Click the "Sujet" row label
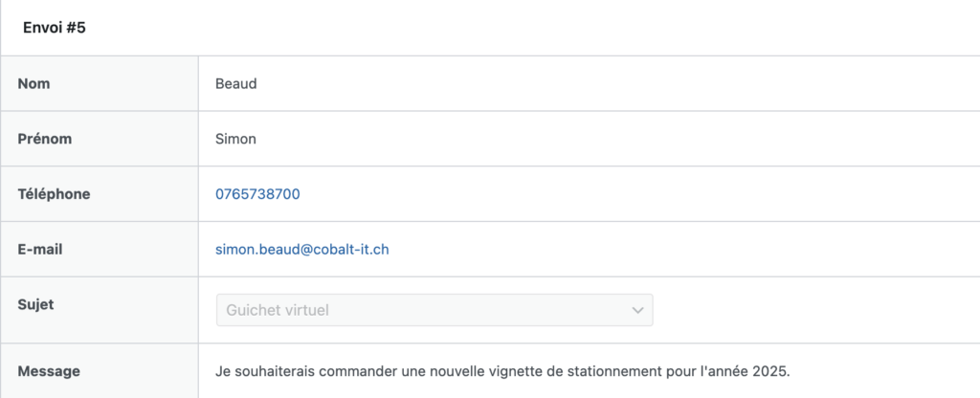Screen dimensions: 980x398 [x=35, y=305]
